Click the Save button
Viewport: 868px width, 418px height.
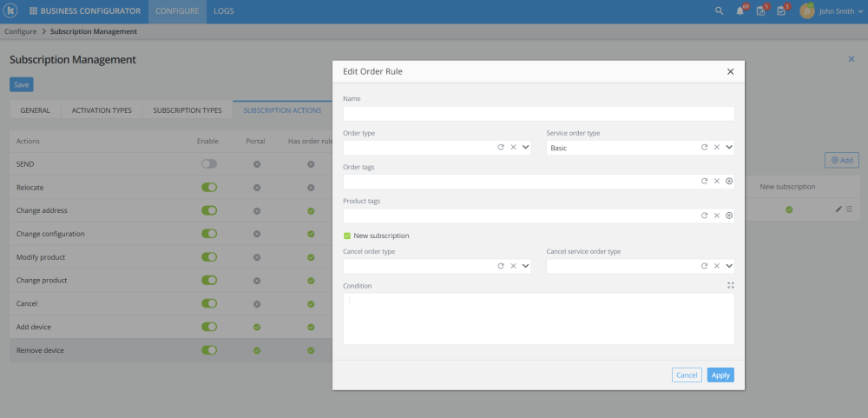coord(22,85)
